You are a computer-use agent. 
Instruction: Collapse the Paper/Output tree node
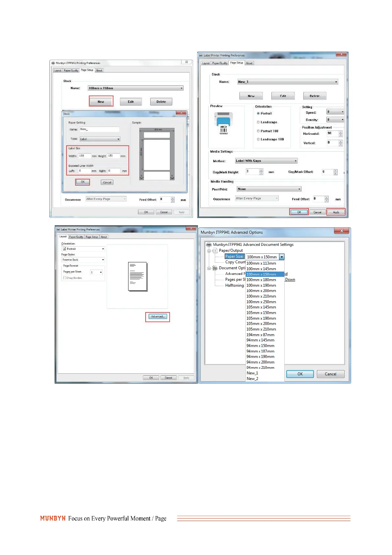[209, 251]
